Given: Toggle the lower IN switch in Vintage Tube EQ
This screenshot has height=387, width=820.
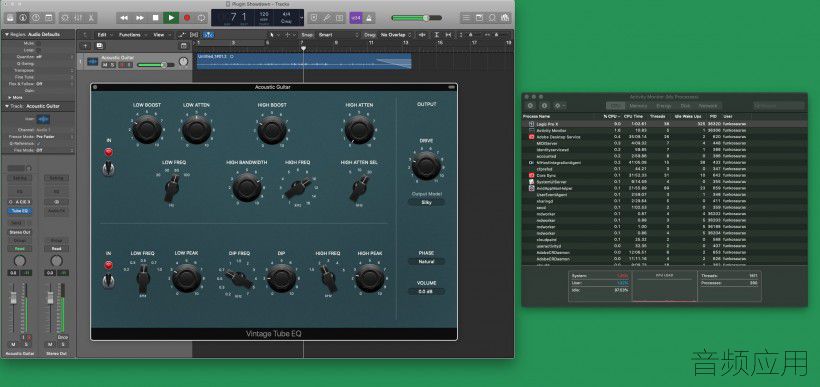Looking at the screenshot, I should (x=109, y=281).
